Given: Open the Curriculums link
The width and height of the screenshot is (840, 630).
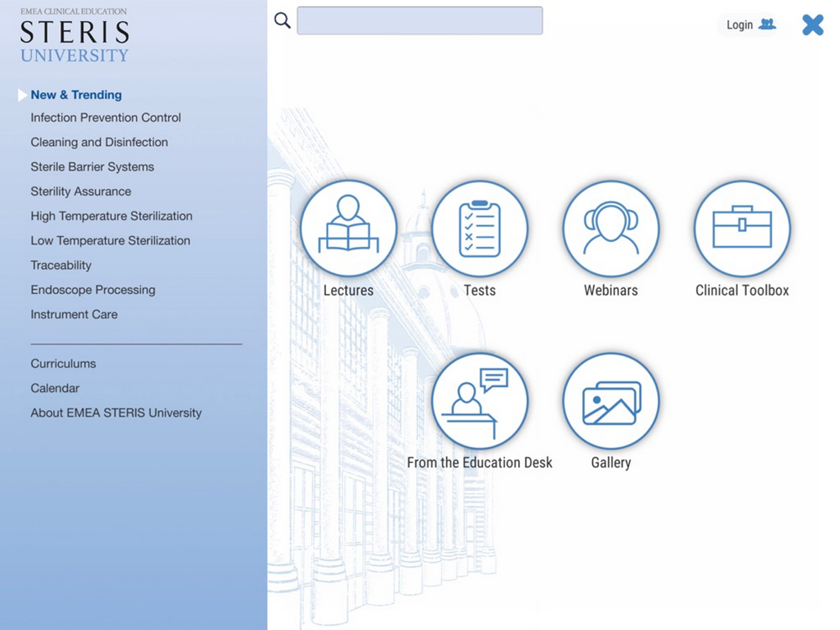Looking at the screenshot, I should [x=63, y=364].
